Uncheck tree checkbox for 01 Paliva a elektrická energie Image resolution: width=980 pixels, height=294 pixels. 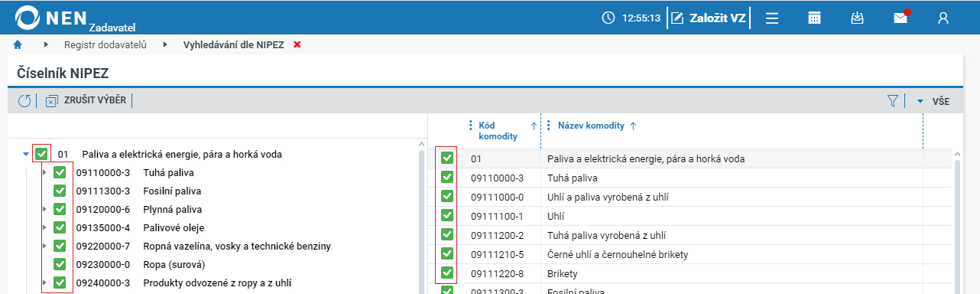pos(41,154)
